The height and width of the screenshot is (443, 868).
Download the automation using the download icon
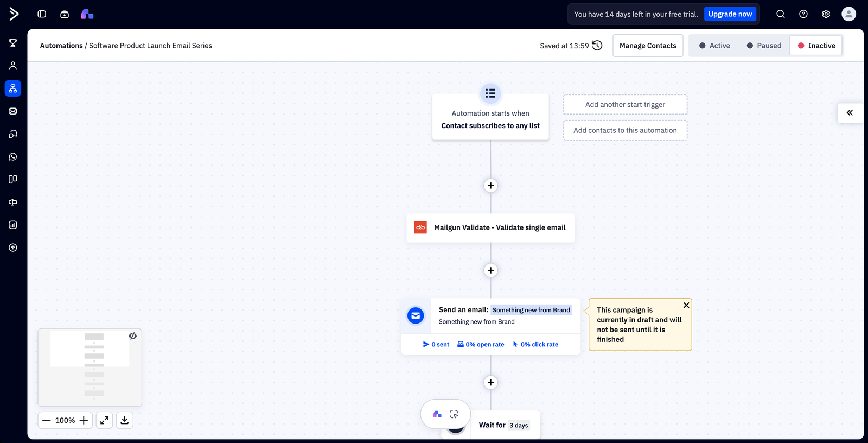pos(124,420)
